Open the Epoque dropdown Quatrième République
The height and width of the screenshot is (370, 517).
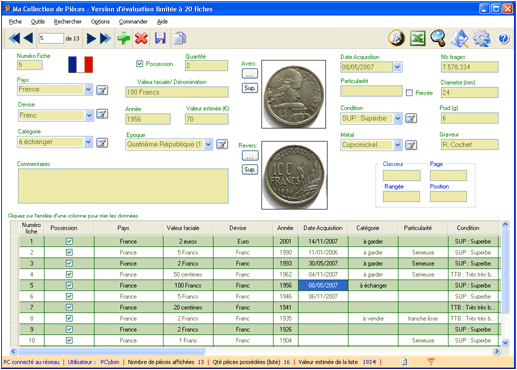pyautogui.click(x=208, y=144)
